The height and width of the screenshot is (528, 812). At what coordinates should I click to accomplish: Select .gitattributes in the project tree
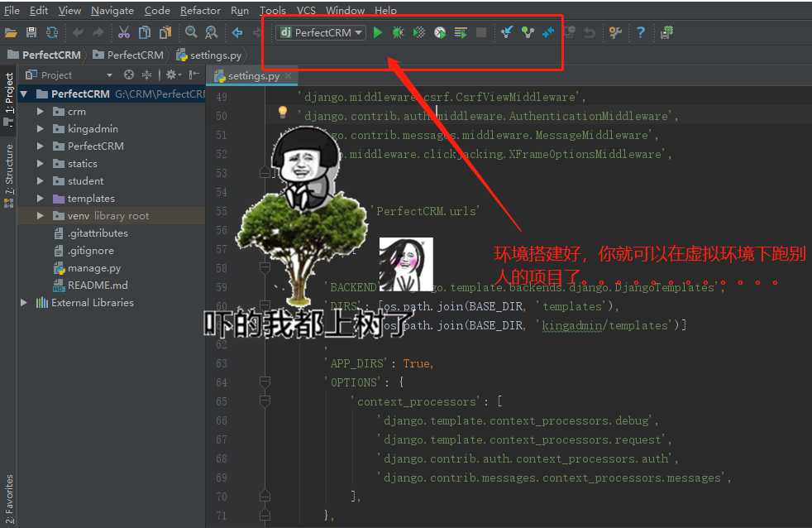coord(91,233)
